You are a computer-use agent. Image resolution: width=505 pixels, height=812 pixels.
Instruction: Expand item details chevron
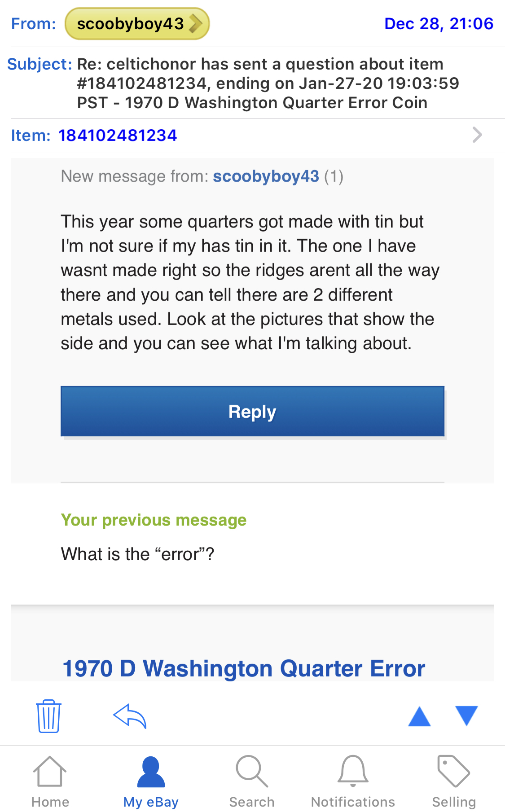477,135
